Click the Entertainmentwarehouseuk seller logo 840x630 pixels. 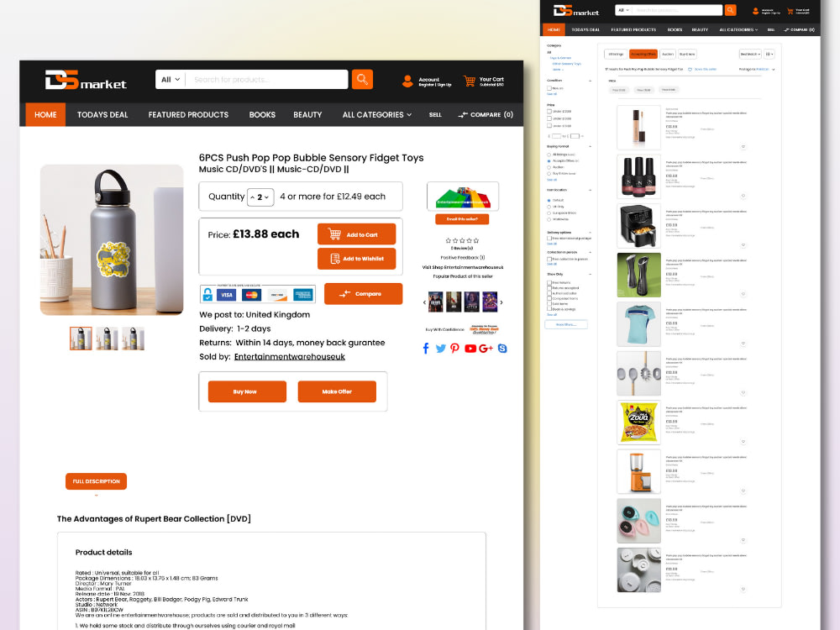coord(463,197)
